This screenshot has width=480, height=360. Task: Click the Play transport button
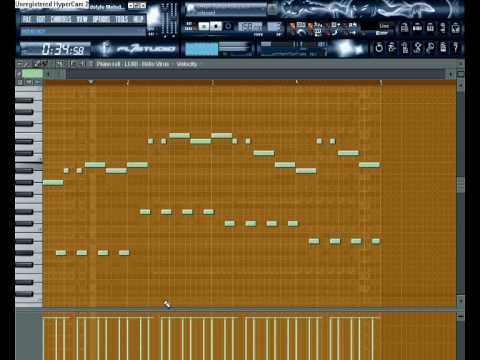click(204, 26)
